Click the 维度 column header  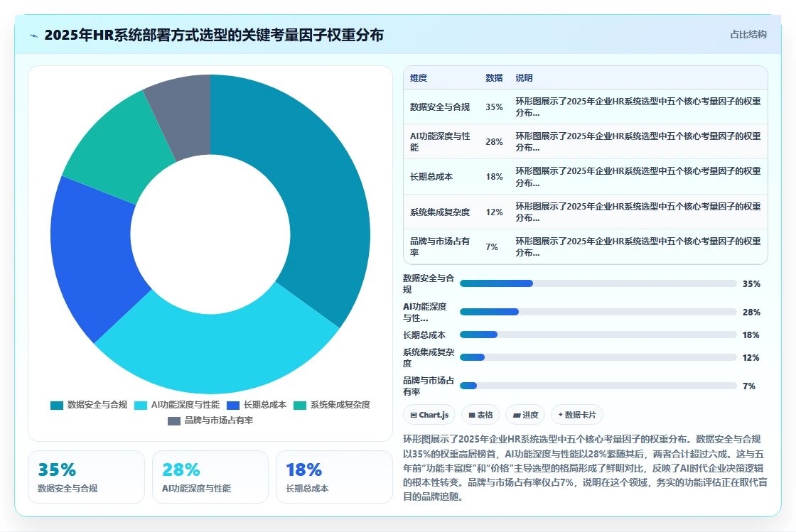click(419, 77)
